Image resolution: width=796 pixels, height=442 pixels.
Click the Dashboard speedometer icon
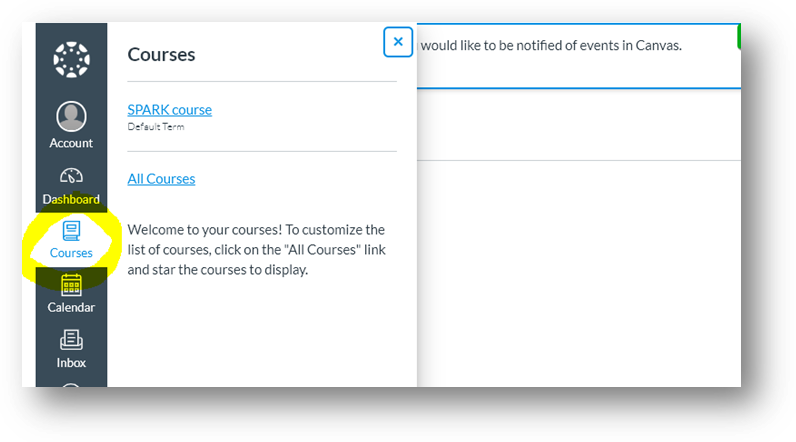pos(71,176)
